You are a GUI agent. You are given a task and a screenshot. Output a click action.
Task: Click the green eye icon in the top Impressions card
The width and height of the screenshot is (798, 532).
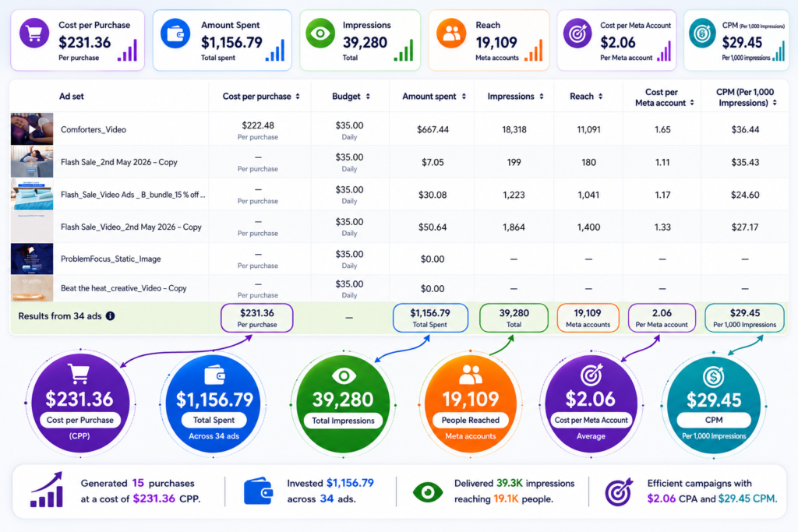pyautogui.click(x=320, y=33)
